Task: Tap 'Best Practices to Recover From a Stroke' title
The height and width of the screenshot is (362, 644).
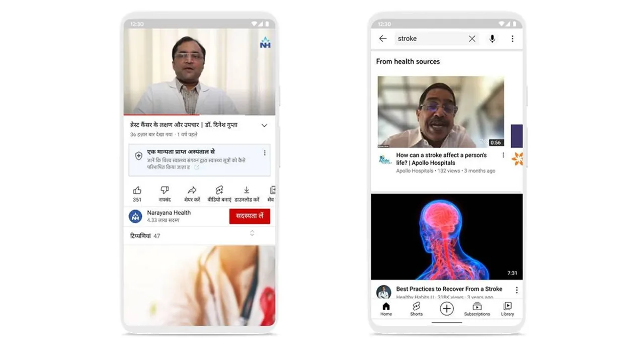Action: pos(449,289)
